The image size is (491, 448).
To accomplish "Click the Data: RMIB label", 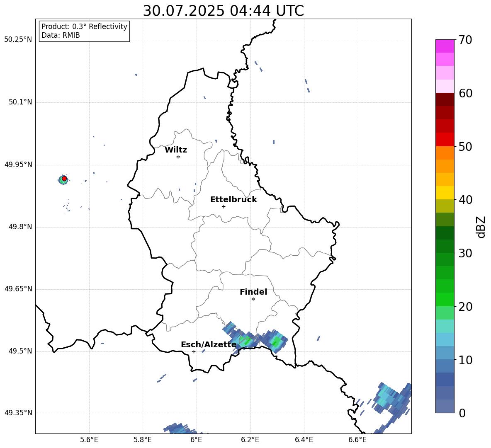I will coord(61,35).
